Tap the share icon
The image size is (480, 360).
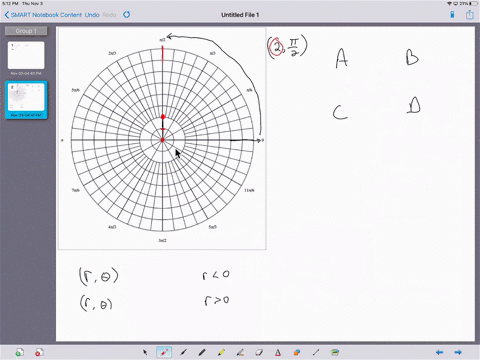[470, 15]
